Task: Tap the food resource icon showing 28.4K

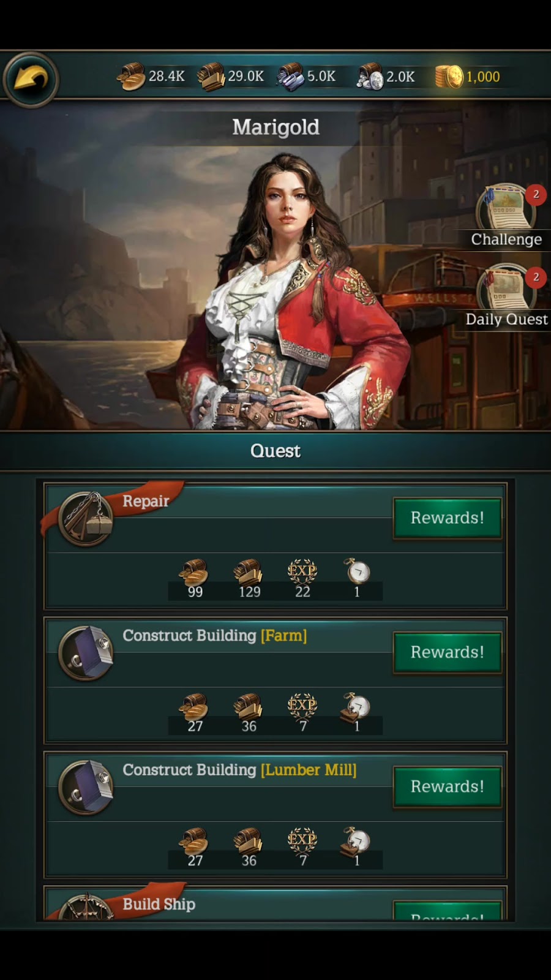Action: [x=130, y=77]
